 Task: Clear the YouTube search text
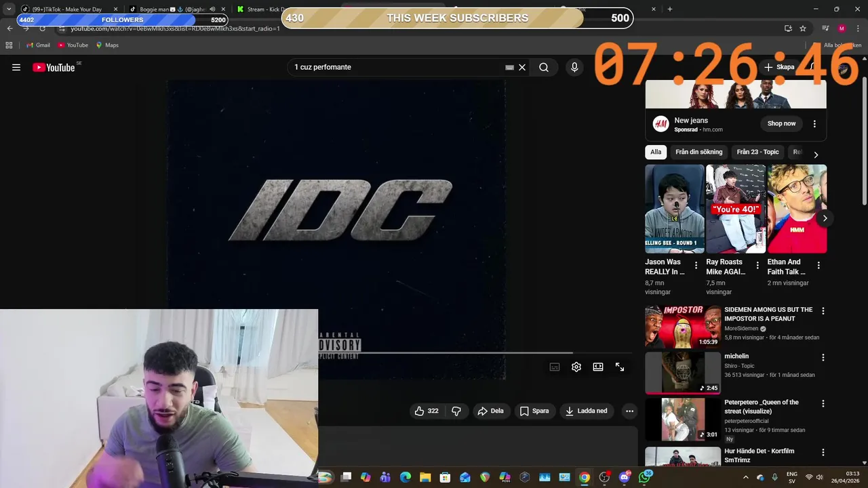[x=522, y=67]
